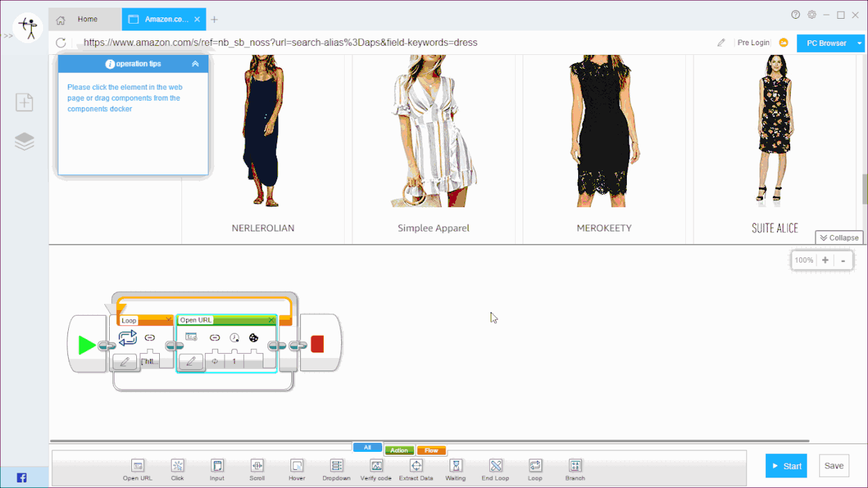Select the Branch component icon
This screenshot has width=868, height=488.
(x=575, y=466)
